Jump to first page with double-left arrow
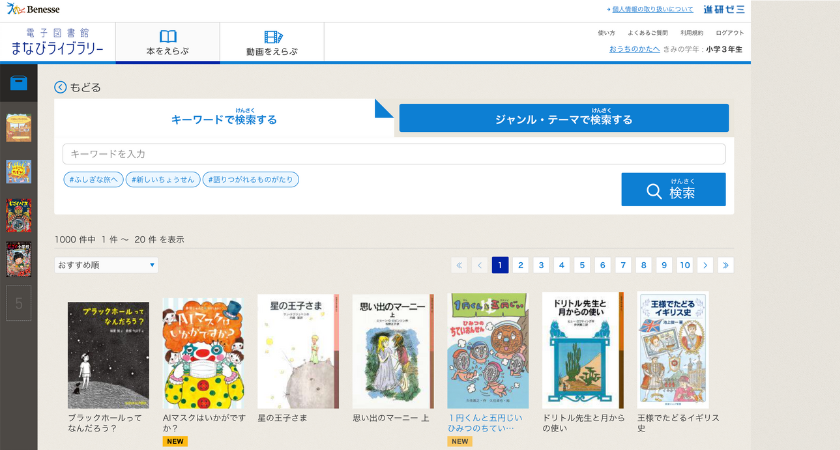Screen dimensions: 840x450 [x=459, y=265]
